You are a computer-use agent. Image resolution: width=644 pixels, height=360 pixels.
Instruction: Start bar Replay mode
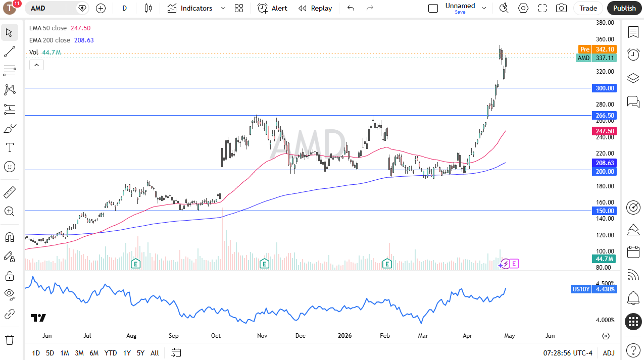(x=315, y=8)
